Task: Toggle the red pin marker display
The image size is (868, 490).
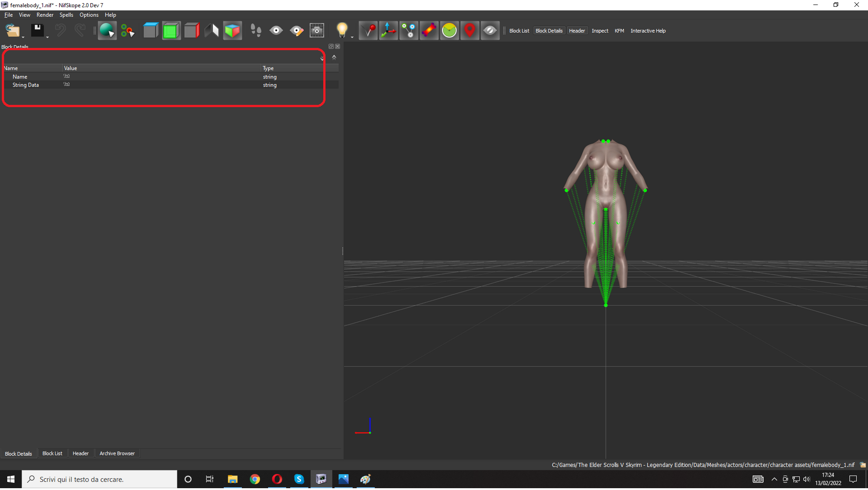Action: coord(368,31)
